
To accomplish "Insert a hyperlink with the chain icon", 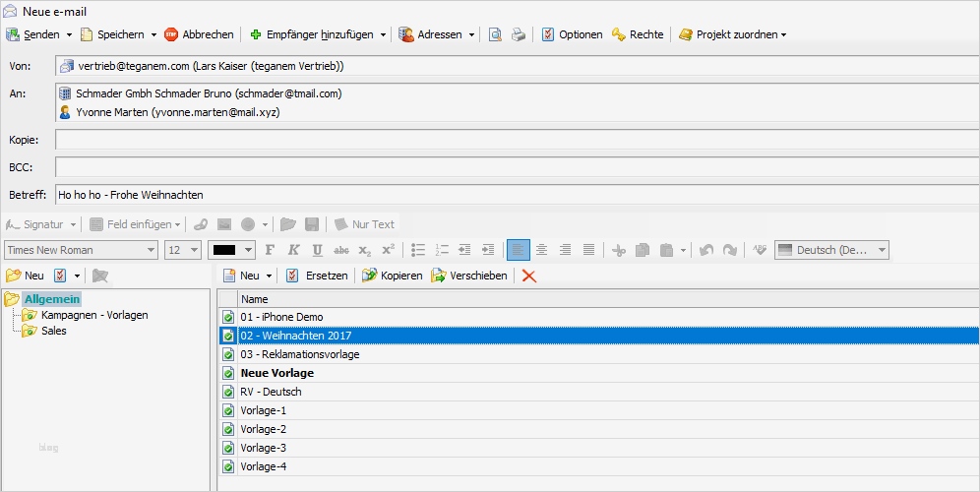I will pyautogui.click(x=201, y=224).
